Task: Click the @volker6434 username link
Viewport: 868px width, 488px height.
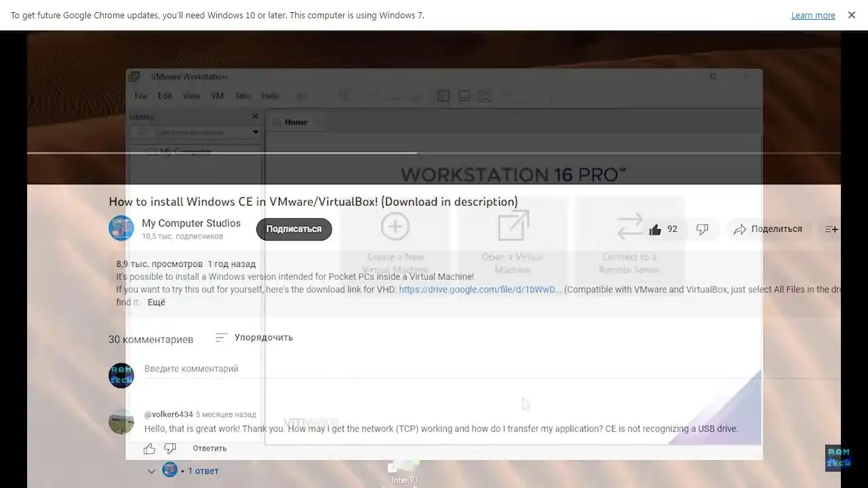Action: pyautogui.click(x=169, y=414)
